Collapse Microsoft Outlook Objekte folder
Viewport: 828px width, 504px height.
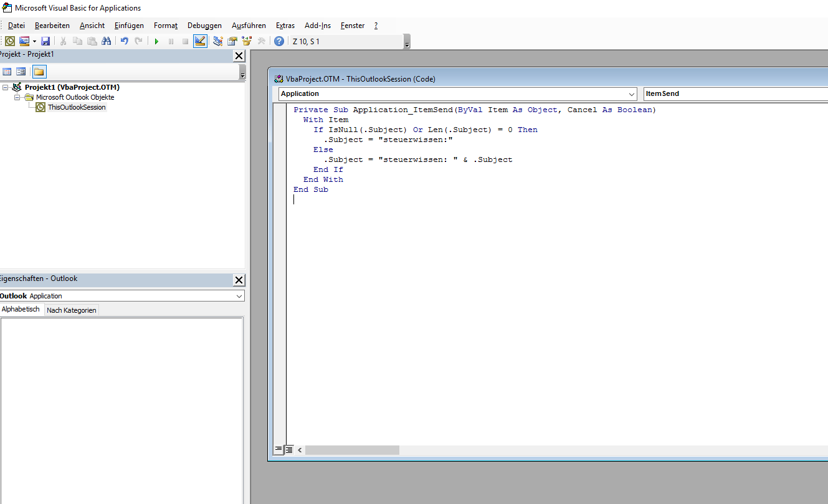point(17,97)
